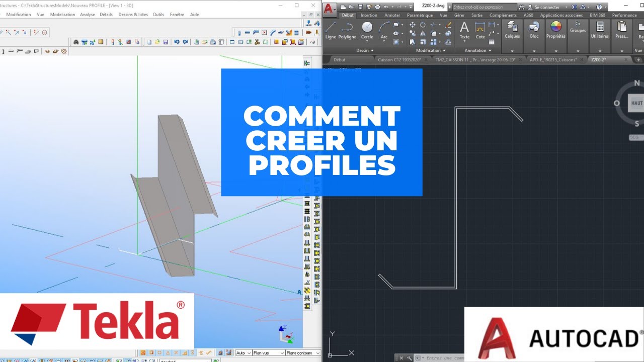Switch to the Insertion ribbon tab
The height and width of the screenshot is (362, 644).
point(369,15)
